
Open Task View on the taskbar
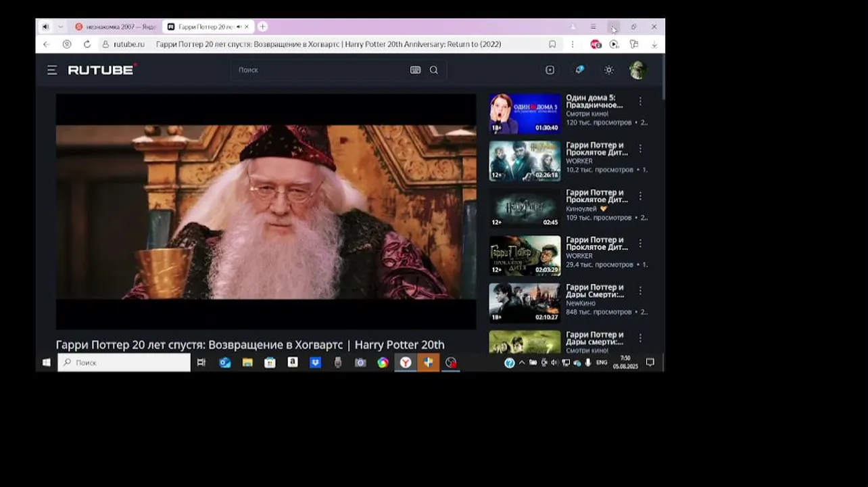[201, 363]
